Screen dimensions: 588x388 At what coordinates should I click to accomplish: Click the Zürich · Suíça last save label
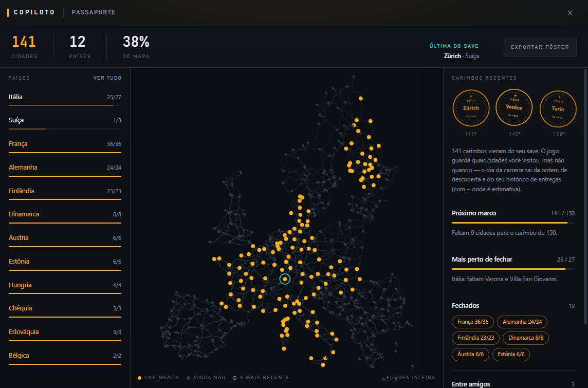tap(461, 56)
